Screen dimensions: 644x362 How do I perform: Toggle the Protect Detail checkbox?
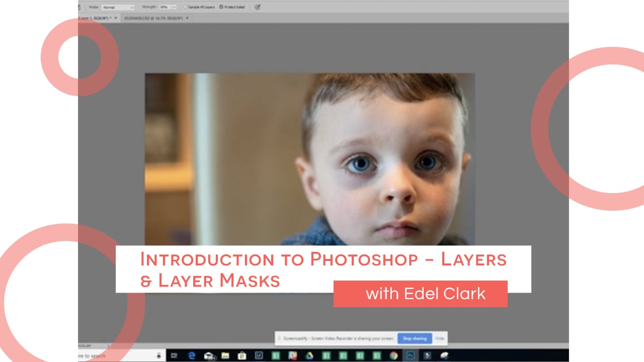tap(221, 7)
